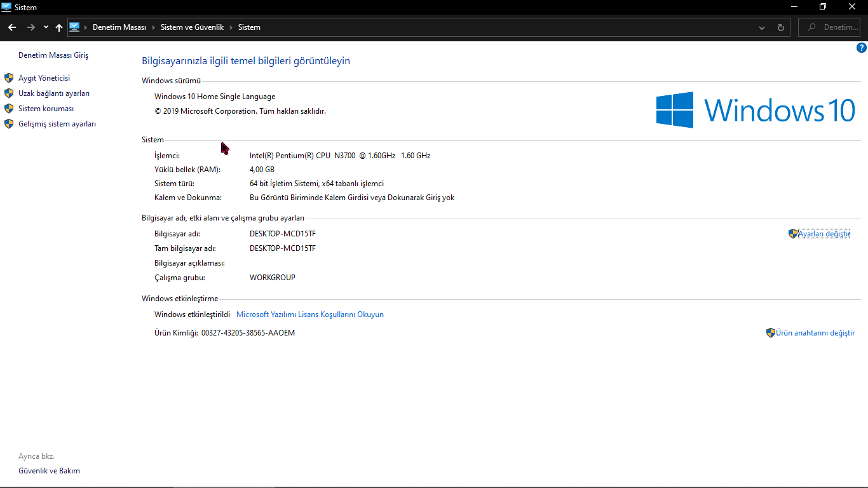Screen dimensions: 868x488
Task: Click Kalem Girdisi veya Dokunarak Giriş text
Action: pos(352,198)
